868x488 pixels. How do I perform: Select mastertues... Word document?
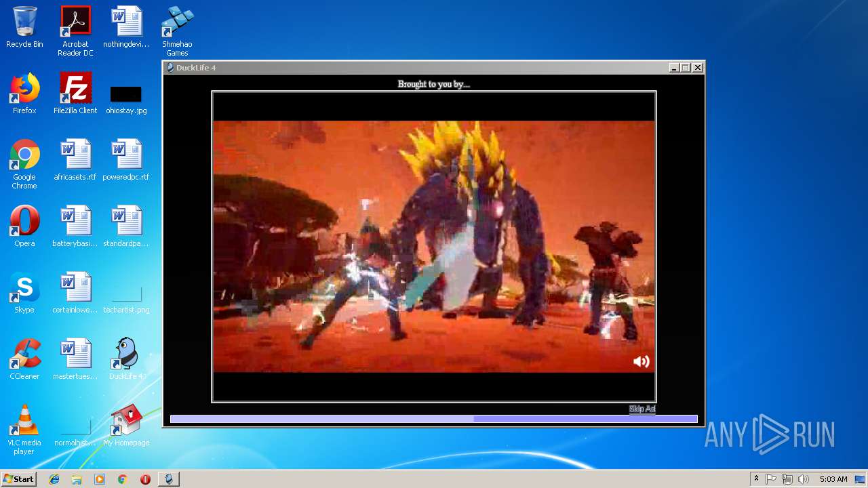[x=75, y=360]
